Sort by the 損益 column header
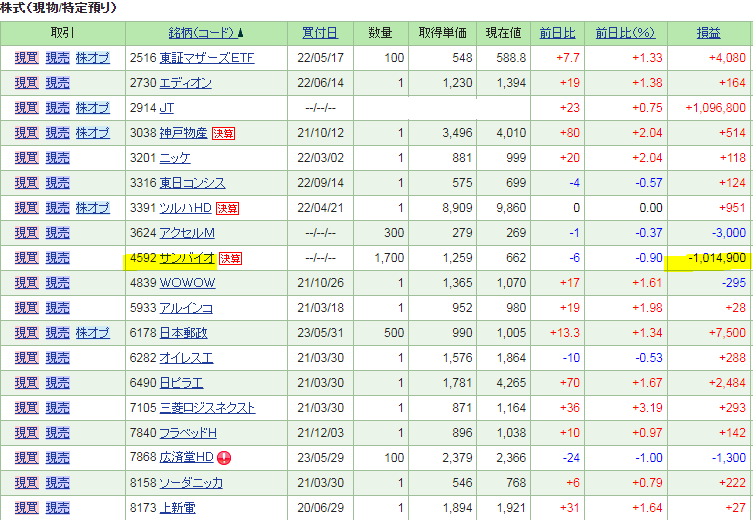The height and width of the screenshot is (520, 753). (x=709, y=33)
